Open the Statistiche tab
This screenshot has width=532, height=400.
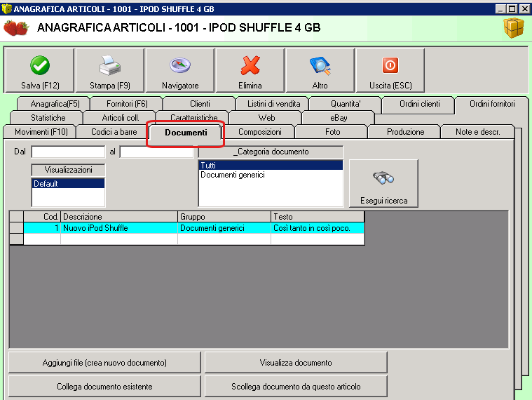[x=48, y=117]
